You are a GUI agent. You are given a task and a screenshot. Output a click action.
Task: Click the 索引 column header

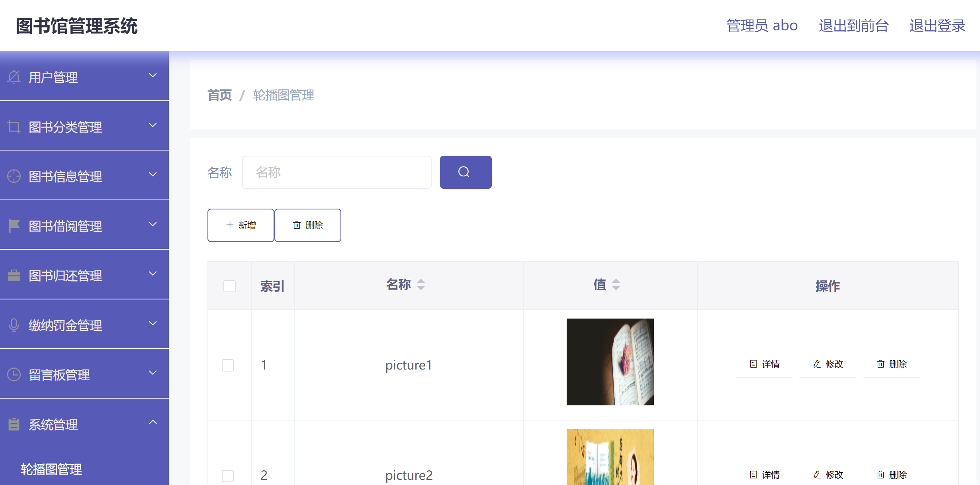272,286
